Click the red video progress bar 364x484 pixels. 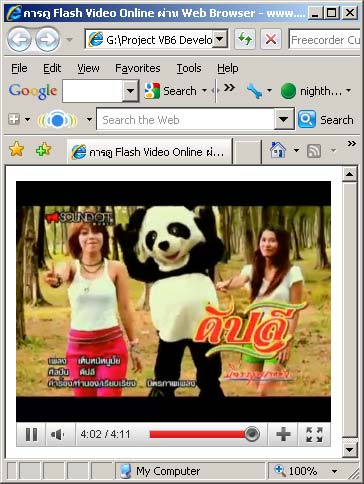pos(197,434)
